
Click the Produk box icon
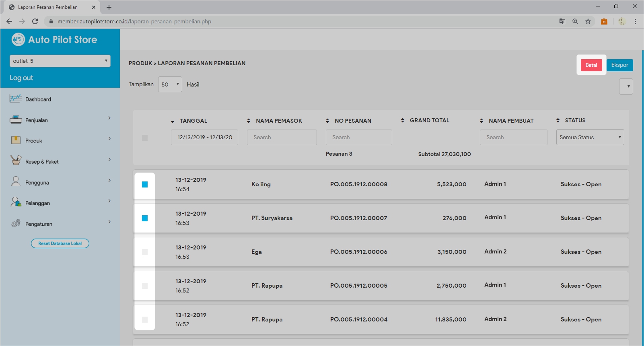(x=16, y=140)
